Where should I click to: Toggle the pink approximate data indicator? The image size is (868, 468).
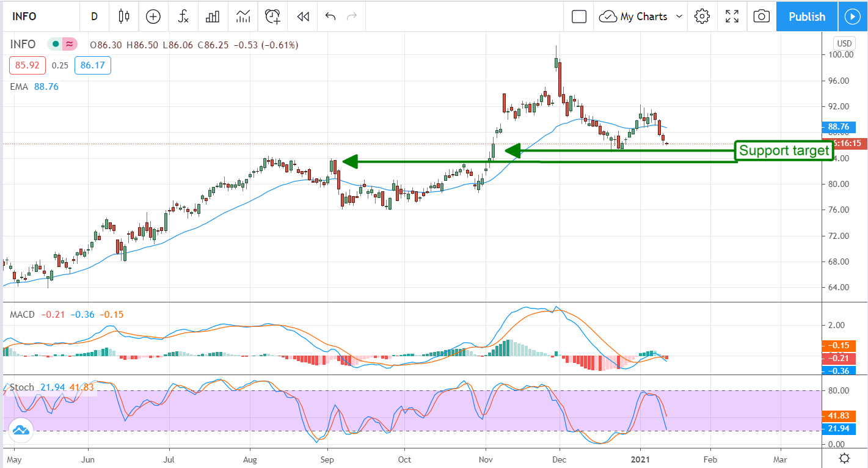point(70,45)
